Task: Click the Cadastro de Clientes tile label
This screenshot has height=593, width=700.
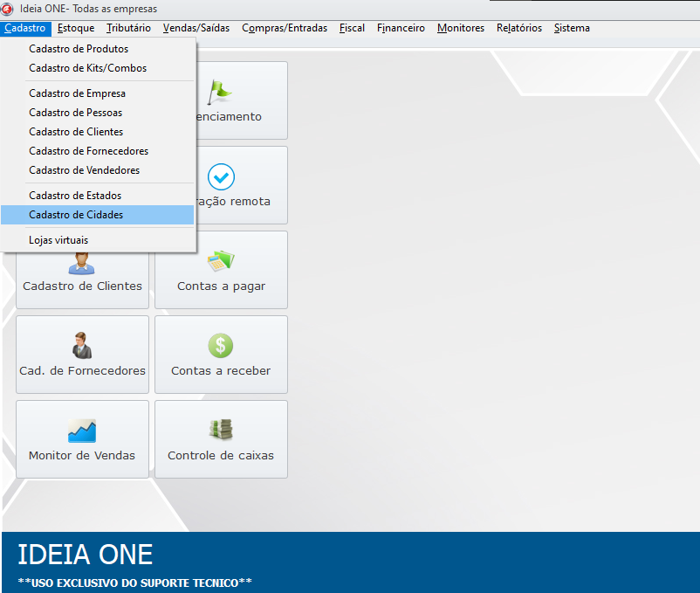Action: [x=82, y=286]
